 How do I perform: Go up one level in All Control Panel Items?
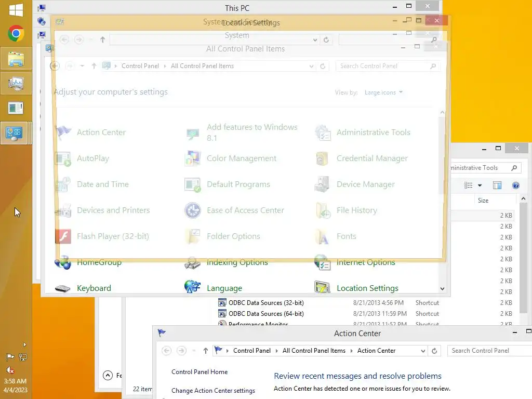tap(94, 66)
